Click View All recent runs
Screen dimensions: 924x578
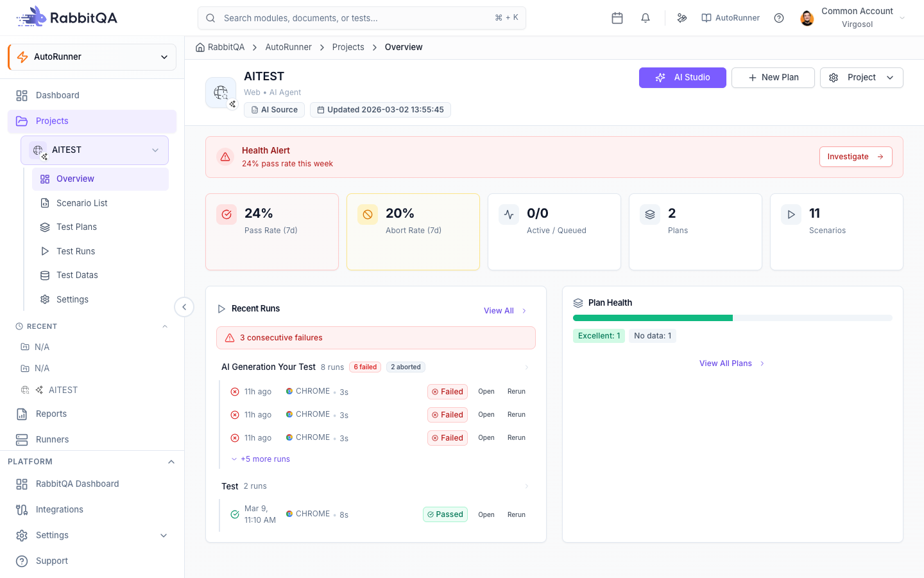coord(505,311)
